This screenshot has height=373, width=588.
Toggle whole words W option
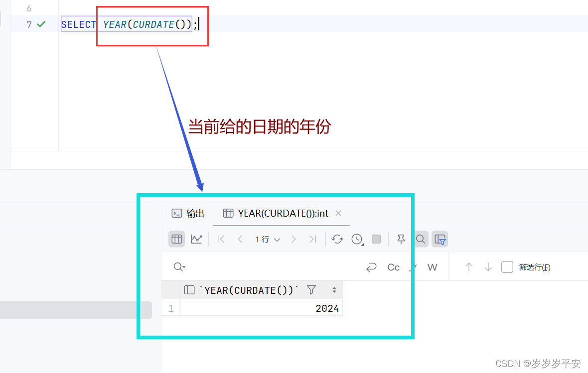pos(432,267)
